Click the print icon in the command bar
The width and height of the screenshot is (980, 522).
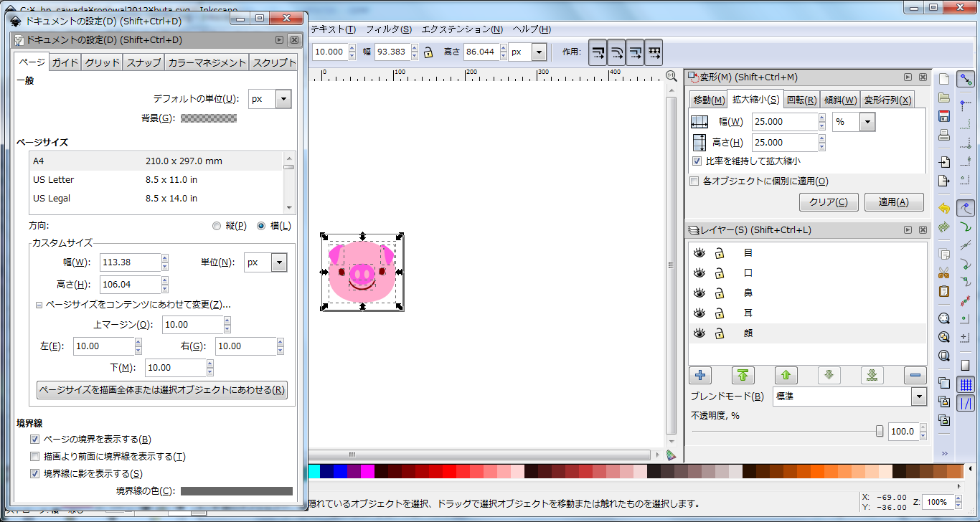(944, 135)
